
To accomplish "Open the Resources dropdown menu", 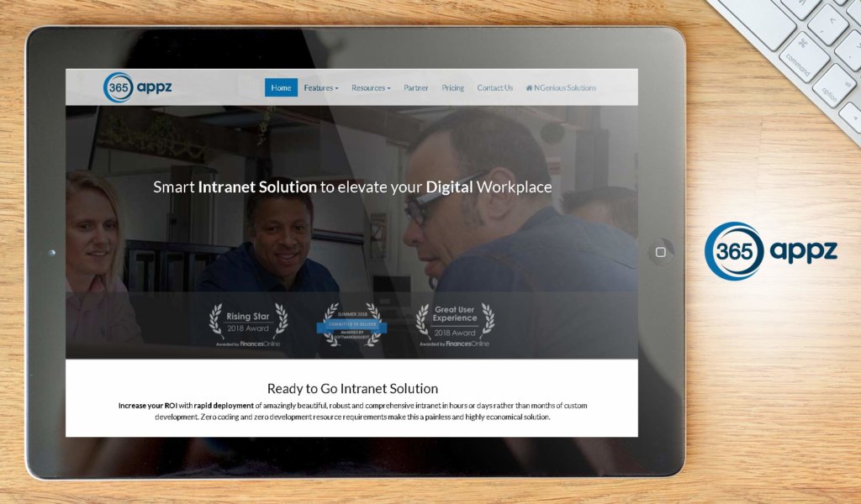I will coord(371,88).
